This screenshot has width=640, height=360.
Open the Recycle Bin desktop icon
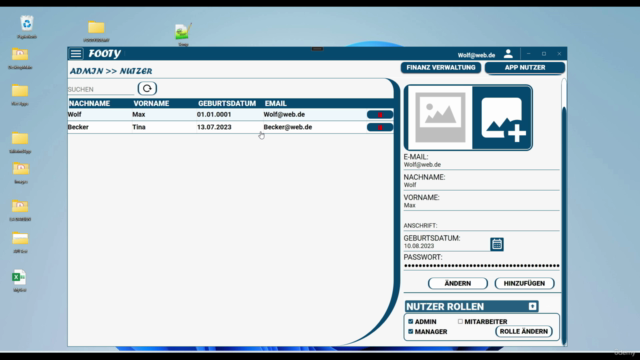pyautogui.click(x=27, y=27)
